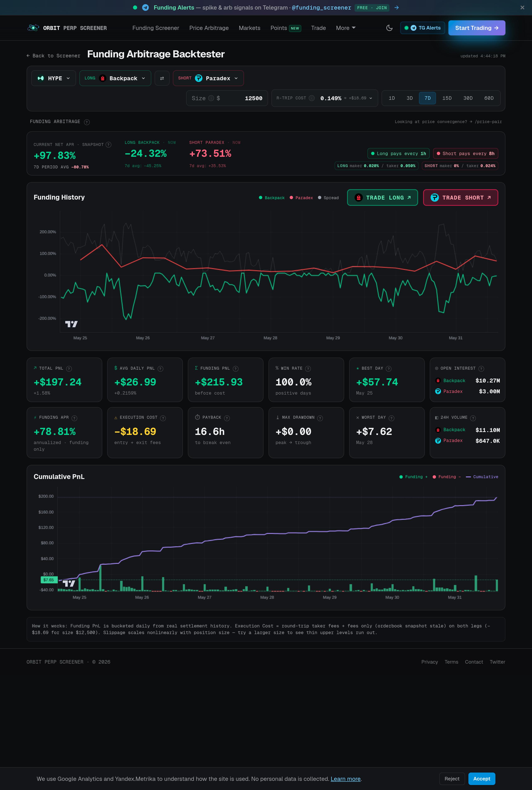Click the R-TRIP COST info icon
Screen dimensions: 532x790
click(312, 98)
